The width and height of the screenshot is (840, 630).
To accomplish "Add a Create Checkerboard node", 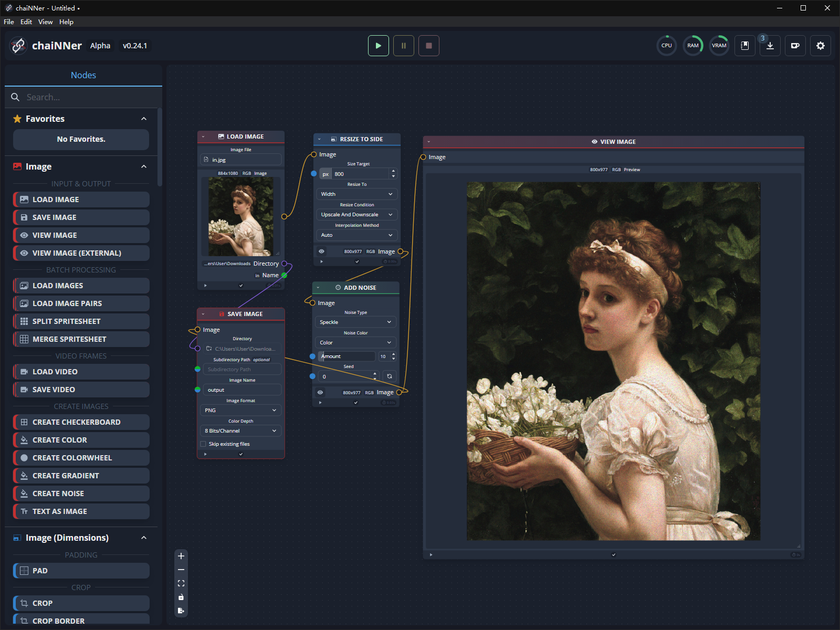I will point(81,422).
